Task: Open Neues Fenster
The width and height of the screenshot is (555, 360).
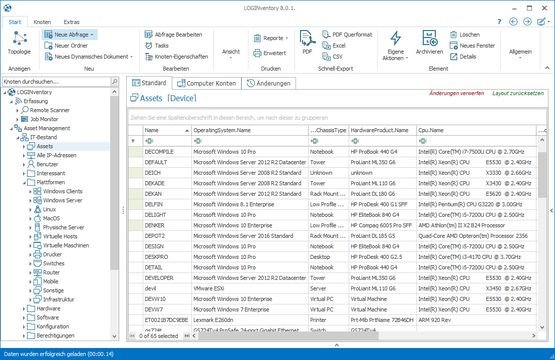Action: coord(473,45)
